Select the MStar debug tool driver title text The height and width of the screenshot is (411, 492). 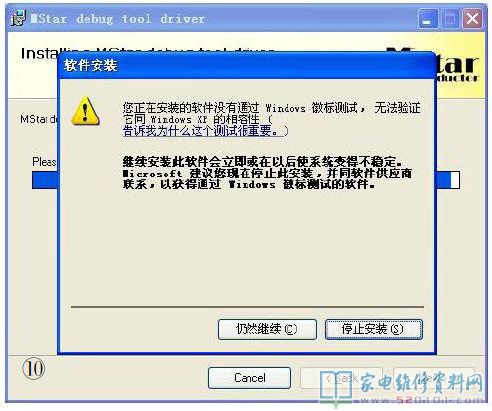[x=117, y=19]
